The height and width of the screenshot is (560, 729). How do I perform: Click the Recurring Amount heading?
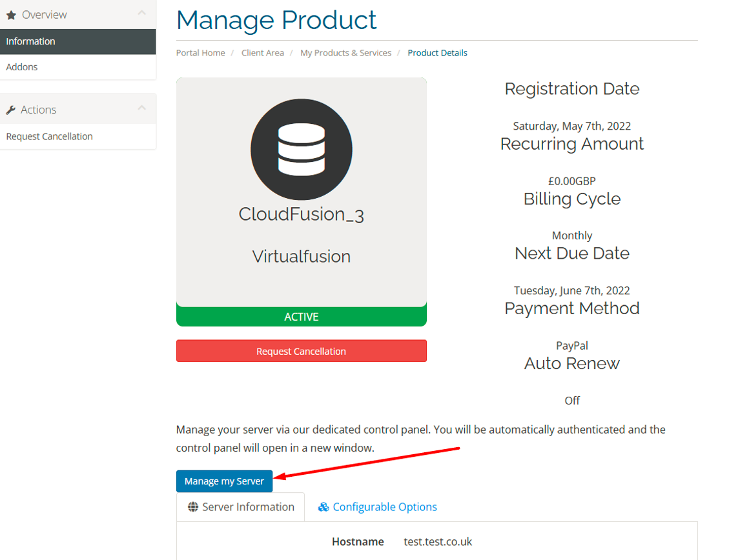pyautogui.click(x=572, y=144)
